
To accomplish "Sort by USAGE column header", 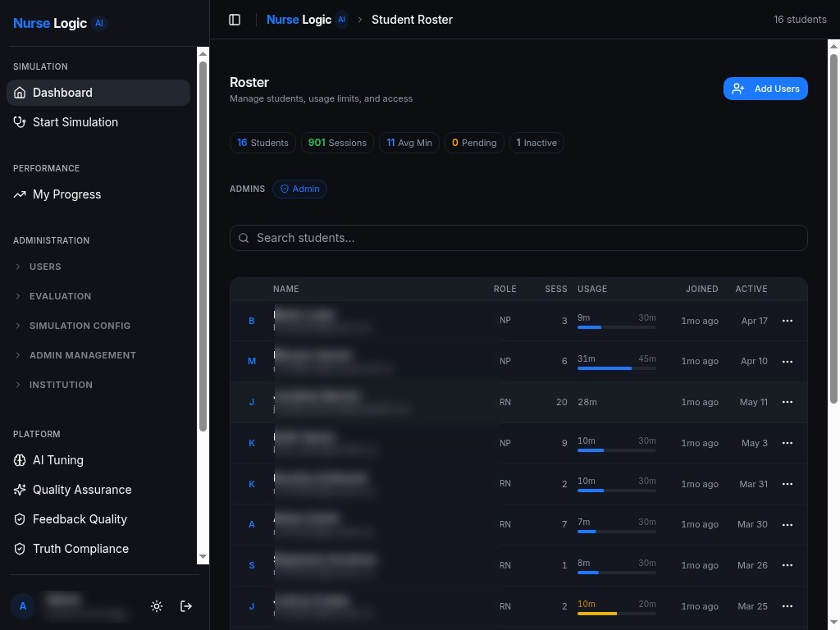I will 592,290.
